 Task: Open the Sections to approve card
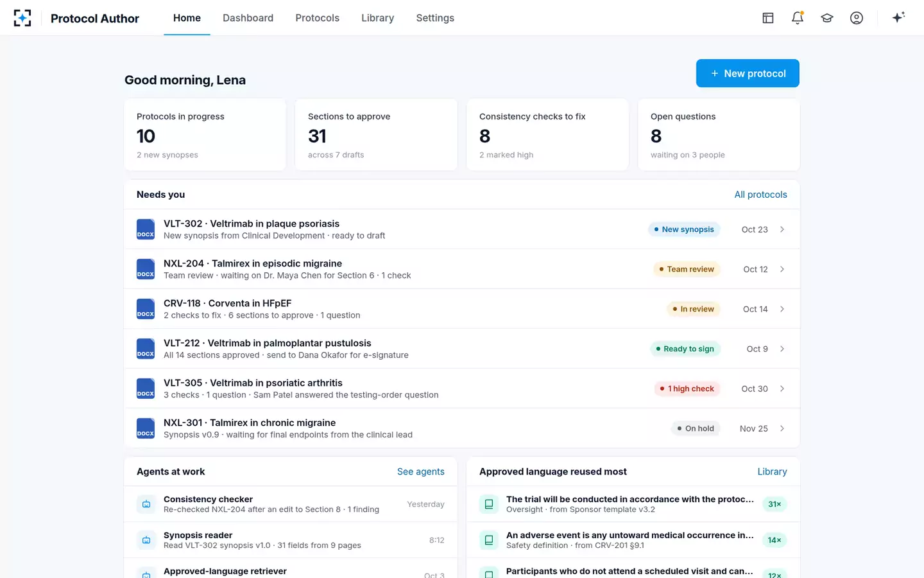pos(376,135)
